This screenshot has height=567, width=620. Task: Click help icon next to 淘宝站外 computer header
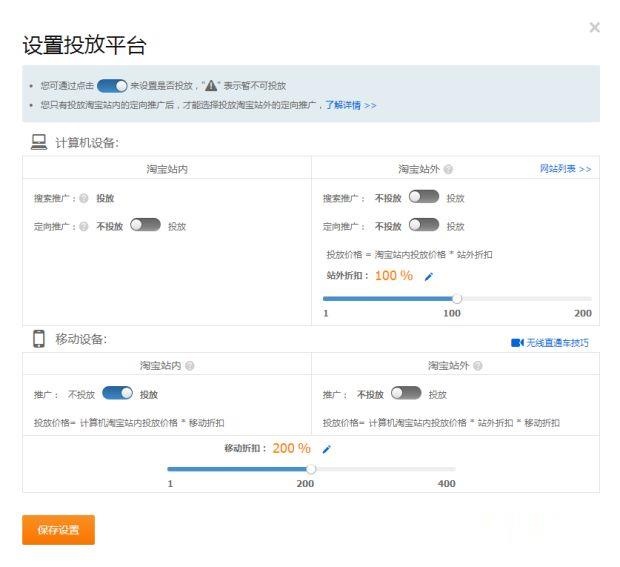tap(448, 169)
